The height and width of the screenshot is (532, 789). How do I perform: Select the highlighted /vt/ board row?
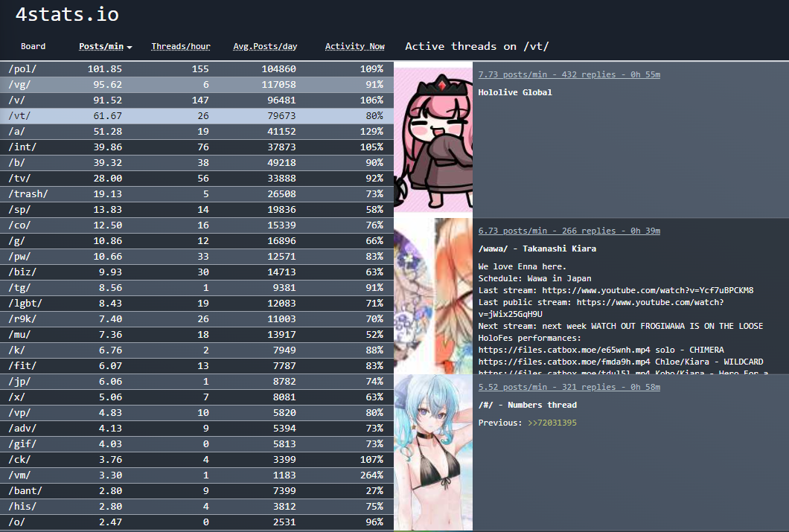pyautogui.click(x=197, y=115)
